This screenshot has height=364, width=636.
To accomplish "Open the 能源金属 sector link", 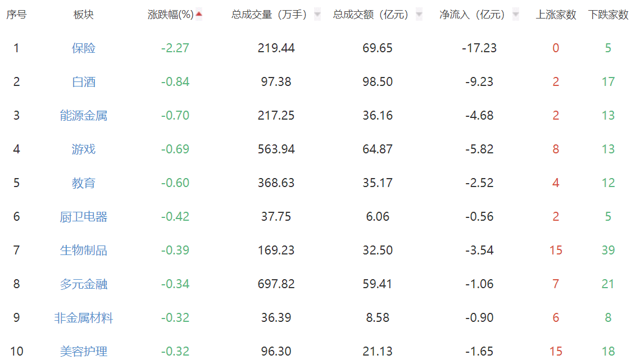I will point(84,116).
